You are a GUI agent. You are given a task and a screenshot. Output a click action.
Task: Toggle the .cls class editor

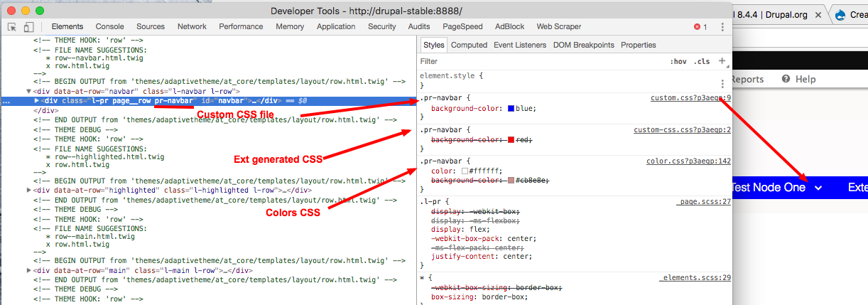point(702,62)
